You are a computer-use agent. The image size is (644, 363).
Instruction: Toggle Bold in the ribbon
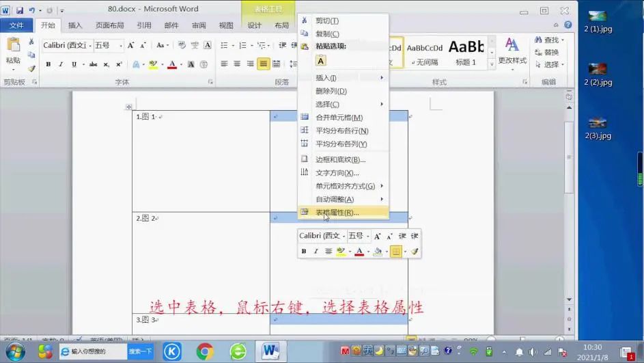tap(48, 64)
